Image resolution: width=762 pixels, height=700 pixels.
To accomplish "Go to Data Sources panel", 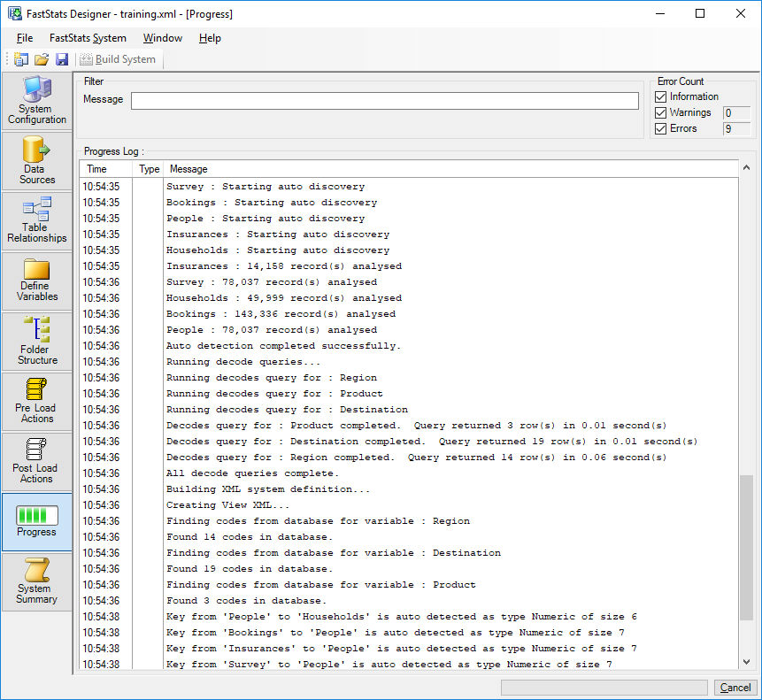I will coord(37,161).
